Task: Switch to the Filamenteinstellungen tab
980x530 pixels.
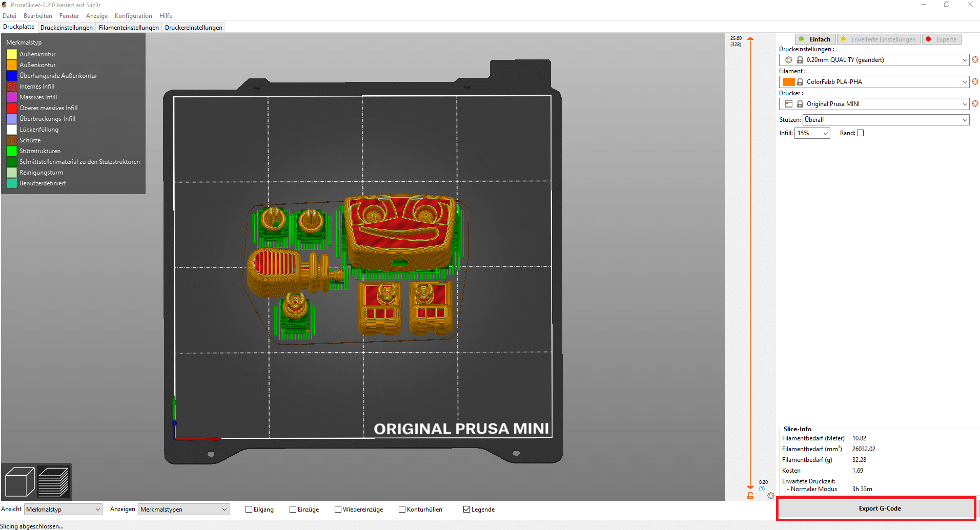Action: click(x=129, y=28)
